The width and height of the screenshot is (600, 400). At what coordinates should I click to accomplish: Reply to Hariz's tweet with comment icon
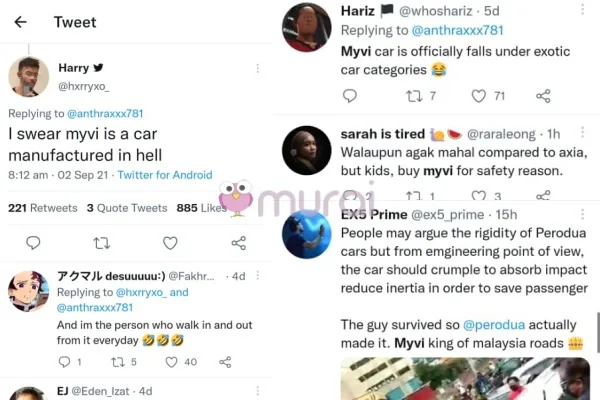click(349, 96)
